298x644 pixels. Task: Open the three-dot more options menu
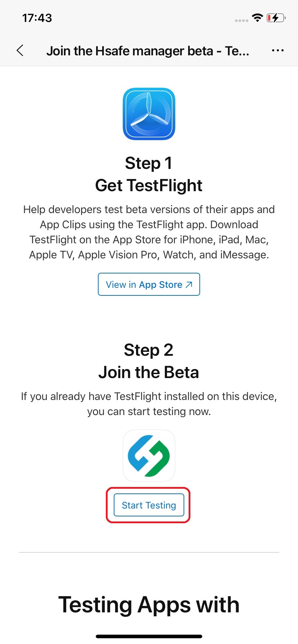pos(277,51)
